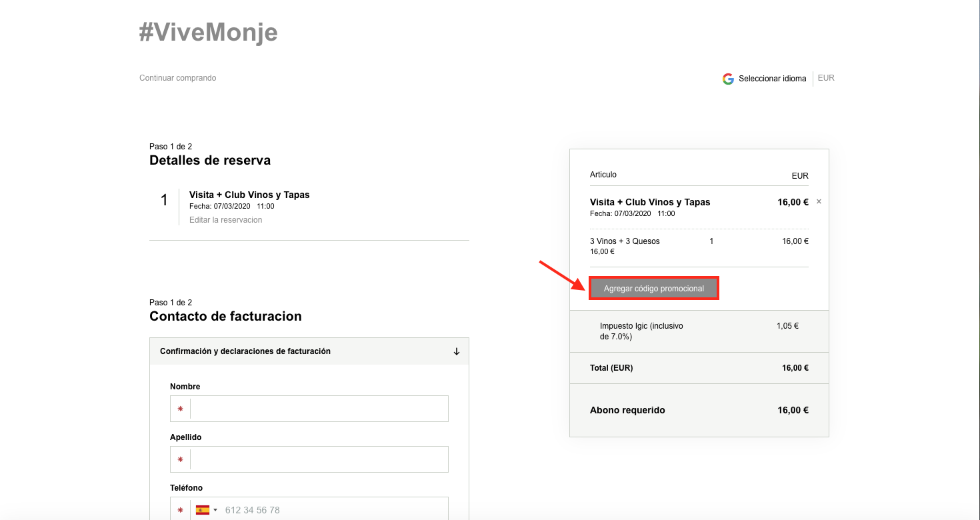Open the Spain flag country code dropdown

[206, 510]
